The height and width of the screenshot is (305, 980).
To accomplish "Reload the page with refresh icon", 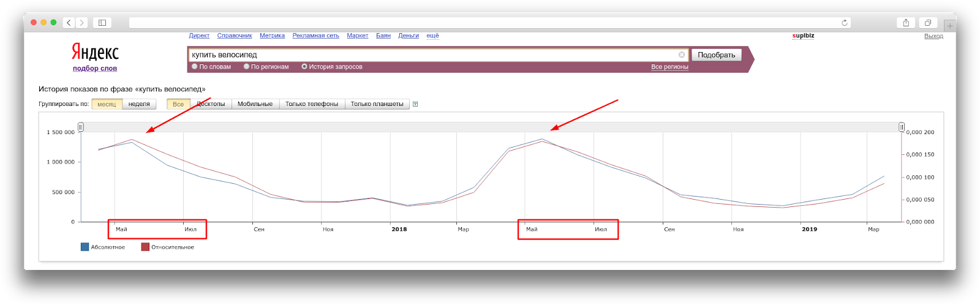I will point(845,23).
